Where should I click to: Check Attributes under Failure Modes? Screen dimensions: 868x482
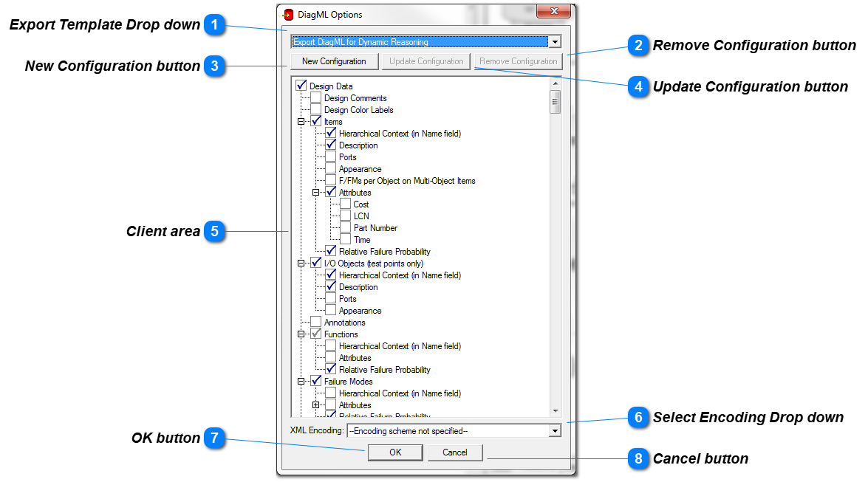pos(331,404)
